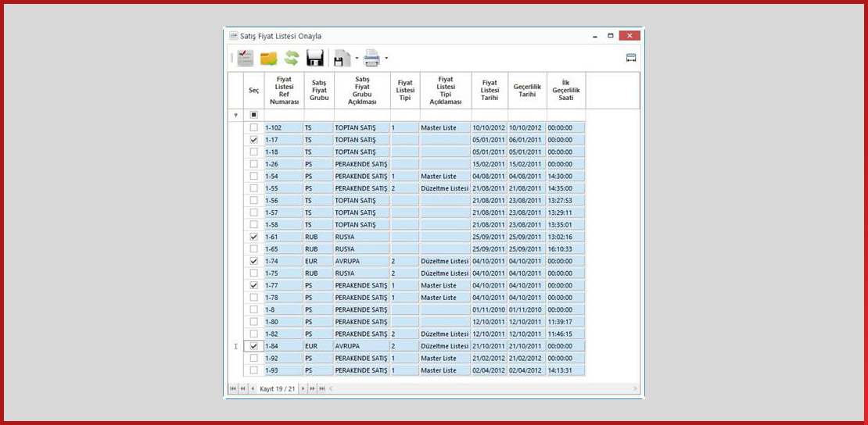The image size is (868, 425).
Task: Go to the last record
Action: click(x=322, y=389)
